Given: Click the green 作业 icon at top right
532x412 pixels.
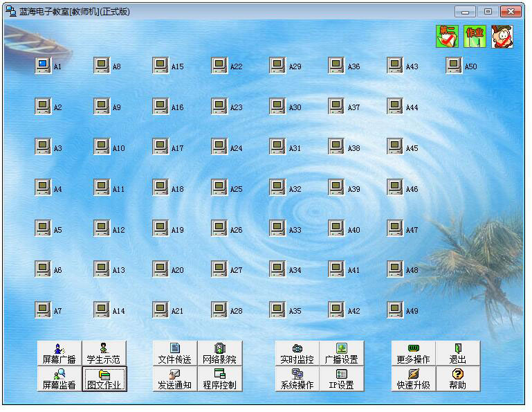Looking at the screenshot, I should 475,36.
